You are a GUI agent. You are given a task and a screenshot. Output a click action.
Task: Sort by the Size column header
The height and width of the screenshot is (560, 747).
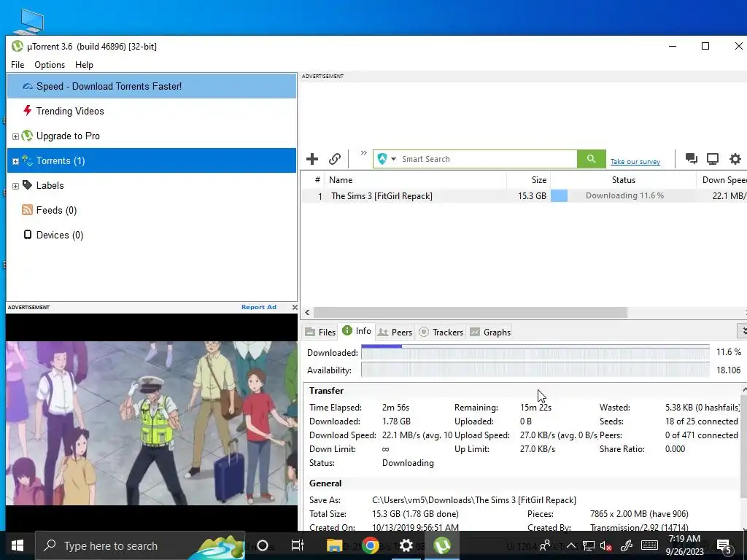[528, 180]
